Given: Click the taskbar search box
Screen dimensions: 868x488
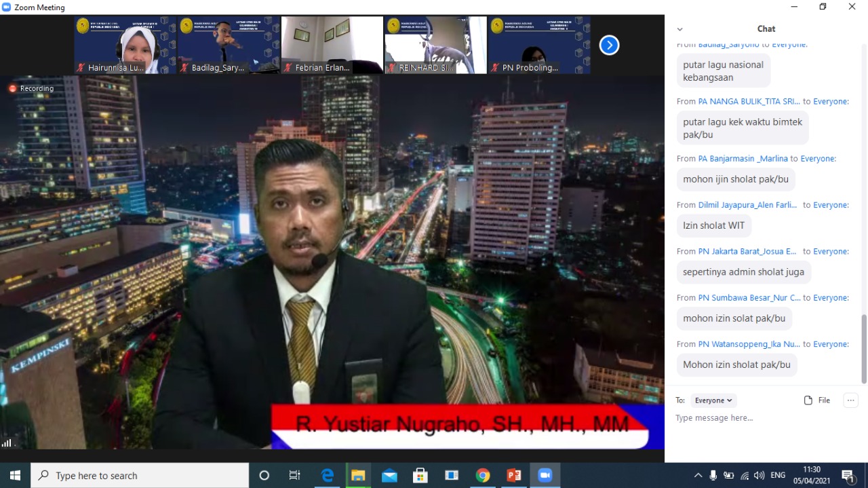Looking at the screenshot, I should tap(140, 475).
